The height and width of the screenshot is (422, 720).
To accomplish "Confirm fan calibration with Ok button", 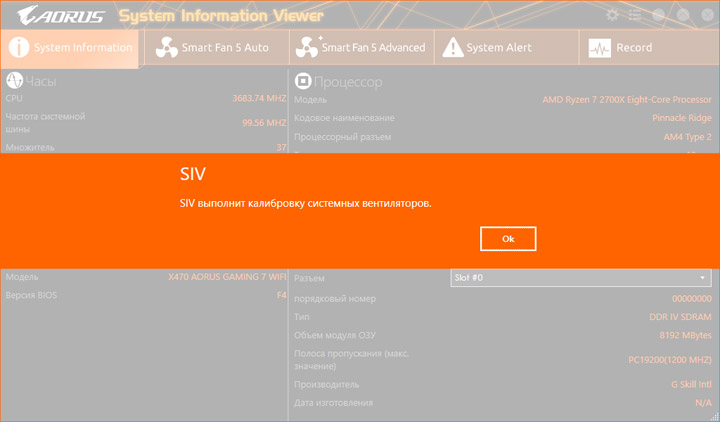I will (x=508, y=239).
